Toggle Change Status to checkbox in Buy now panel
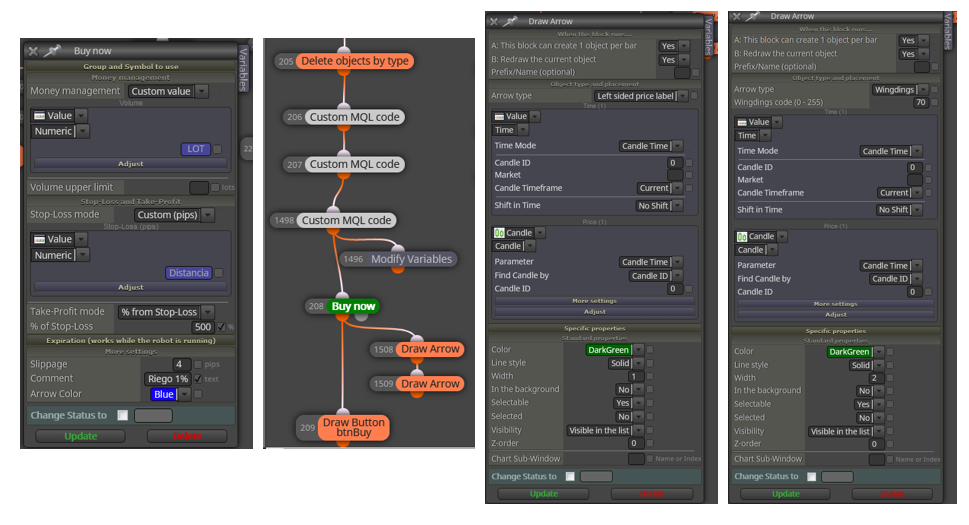 [x=122, y=415]
